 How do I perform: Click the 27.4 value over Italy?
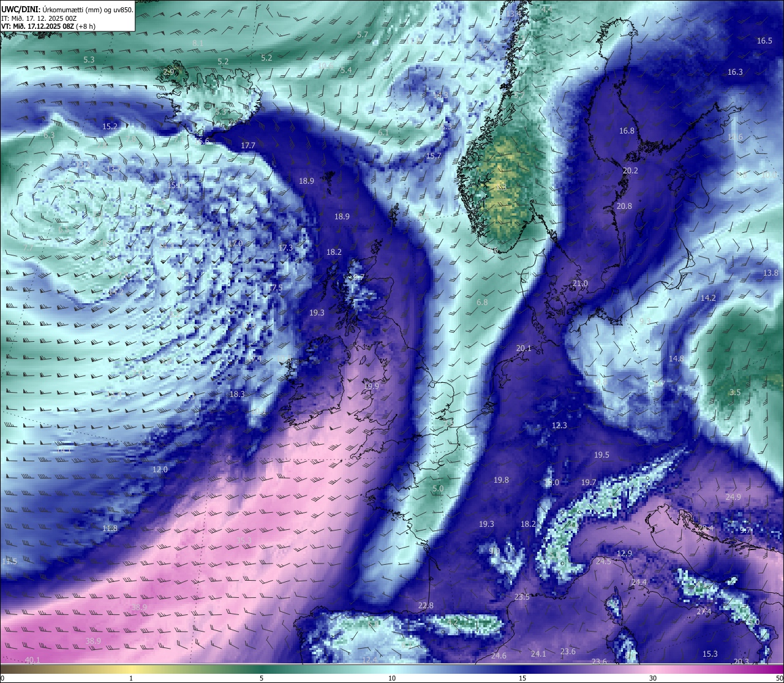coord(704,611)
